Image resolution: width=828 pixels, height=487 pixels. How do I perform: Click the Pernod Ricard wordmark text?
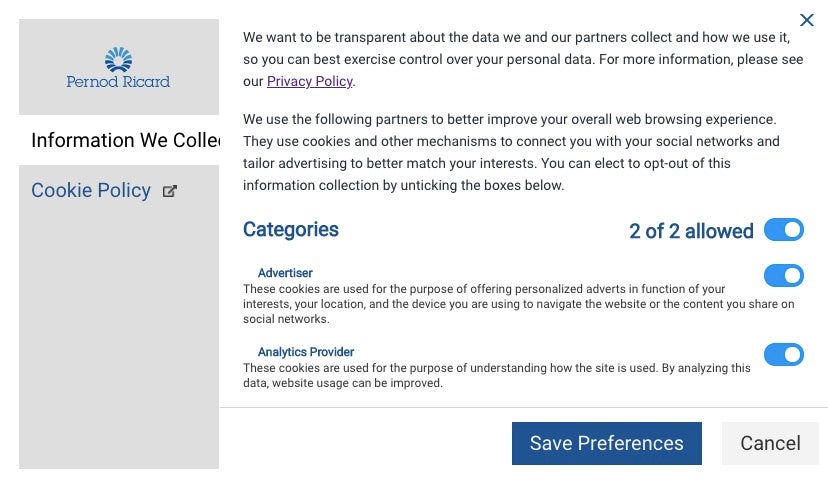click(118, 82)
